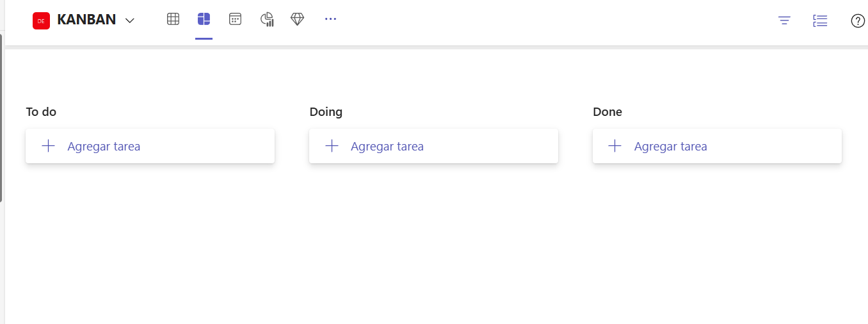Viewport: 868px width, 324px height.
Task: Switch to the Grid view icon
Action: click(173, 19)
